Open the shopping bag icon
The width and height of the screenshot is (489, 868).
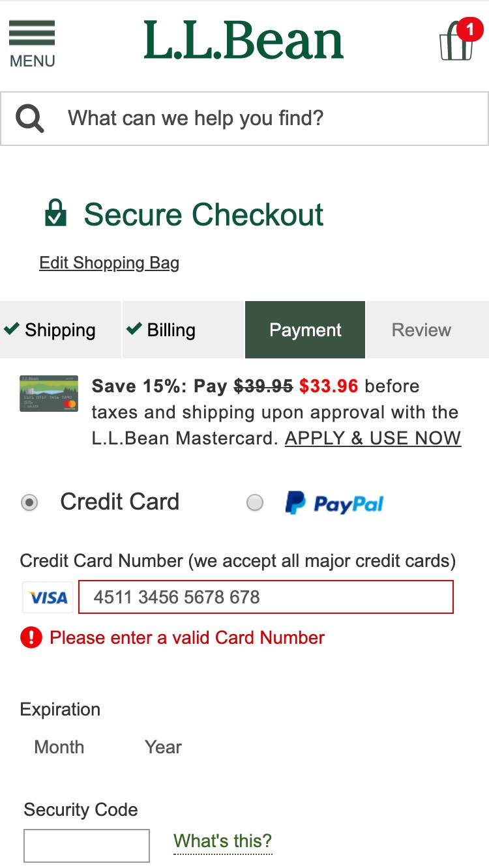click(x=457, y=41)
